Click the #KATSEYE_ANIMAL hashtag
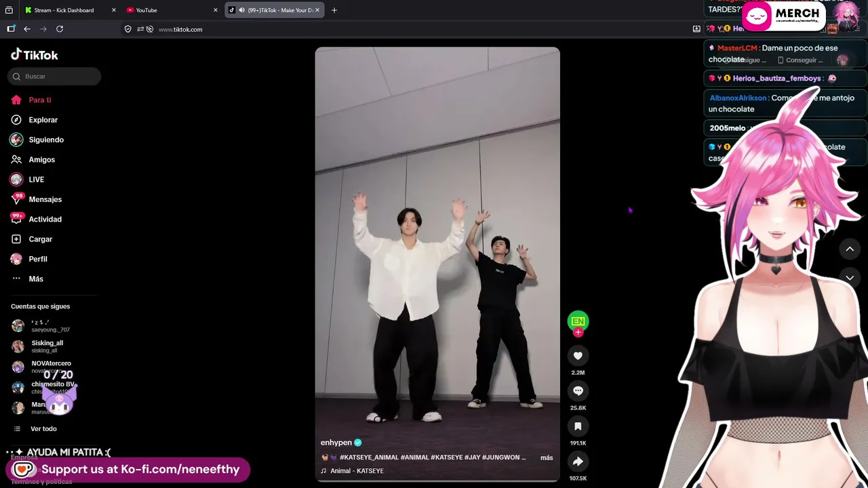 [369, 457]
